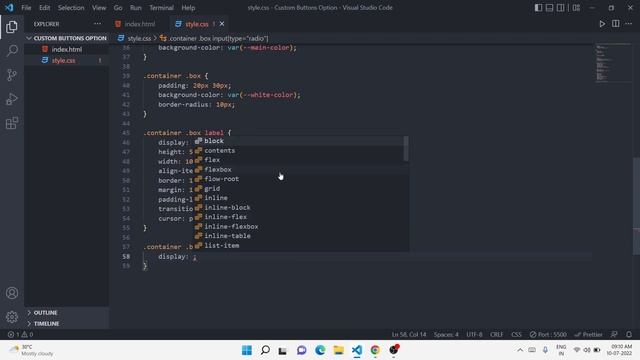Viewport: 640px width, 360px height.
Task: Open the editor More Actions ellipsis
Action: click(x=629, y=24)
